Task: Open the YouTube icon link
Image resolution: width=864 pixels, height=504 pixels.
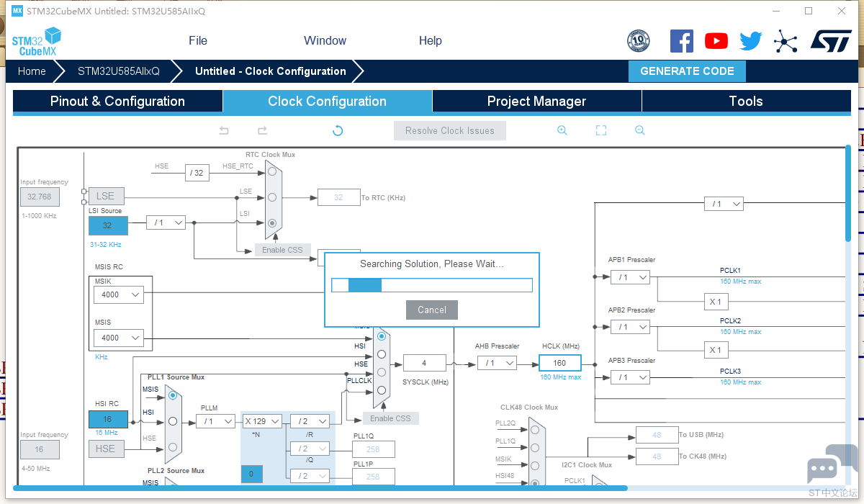Action: pyautogui.click(x=716, y=41)
